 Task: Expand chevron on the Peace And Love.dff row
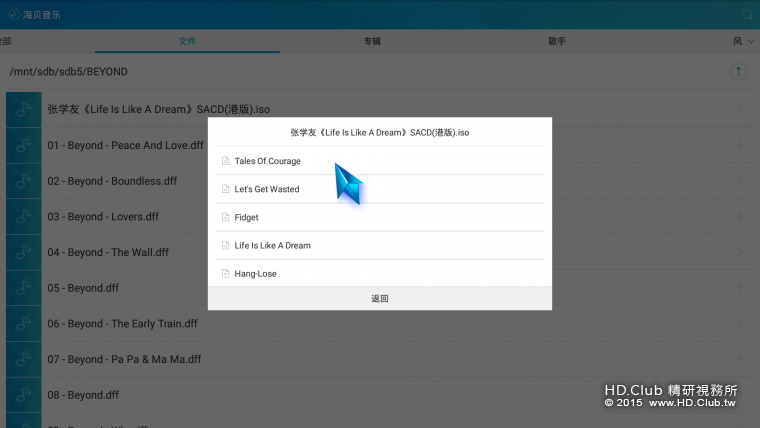[x=740, y=145]
